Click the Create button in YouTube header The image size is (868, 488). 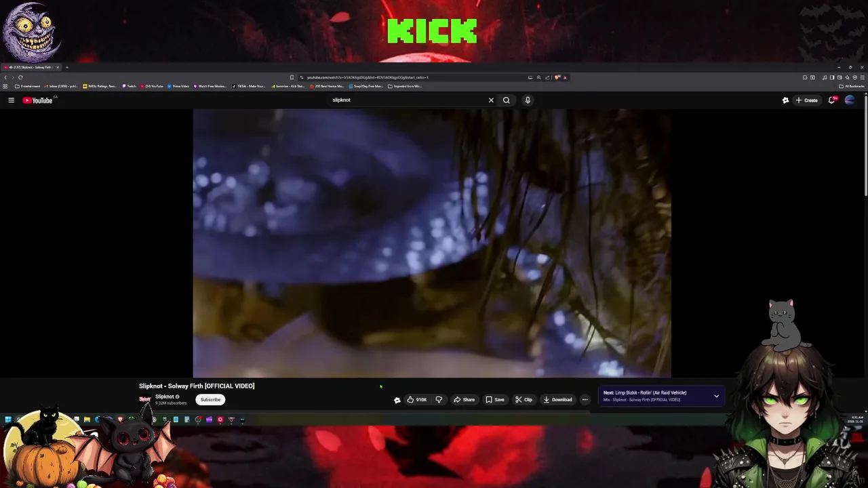tap(807, 100)
